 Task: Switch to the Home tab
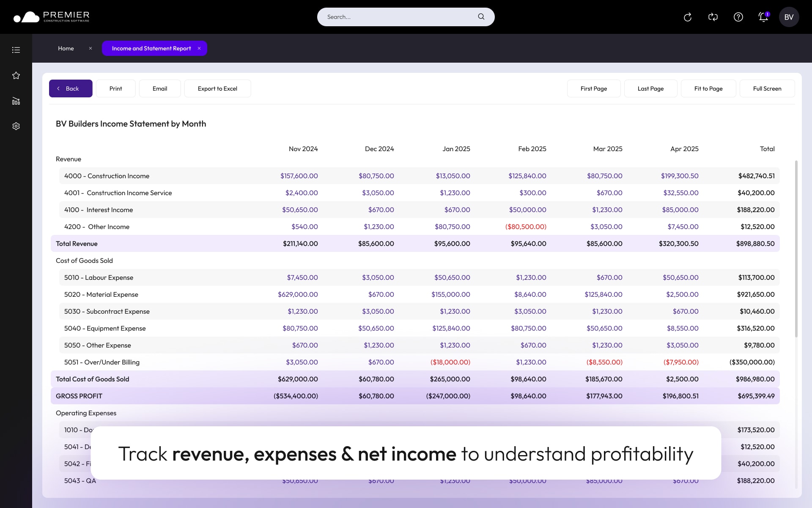(66, 48)
